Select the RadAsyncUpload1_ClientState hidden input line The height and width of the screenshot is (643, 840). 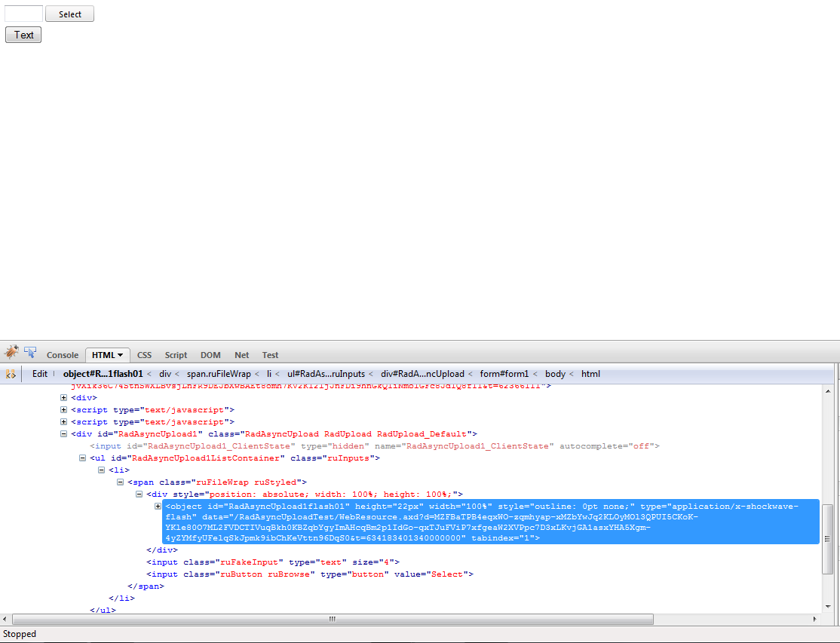(375, 446)
